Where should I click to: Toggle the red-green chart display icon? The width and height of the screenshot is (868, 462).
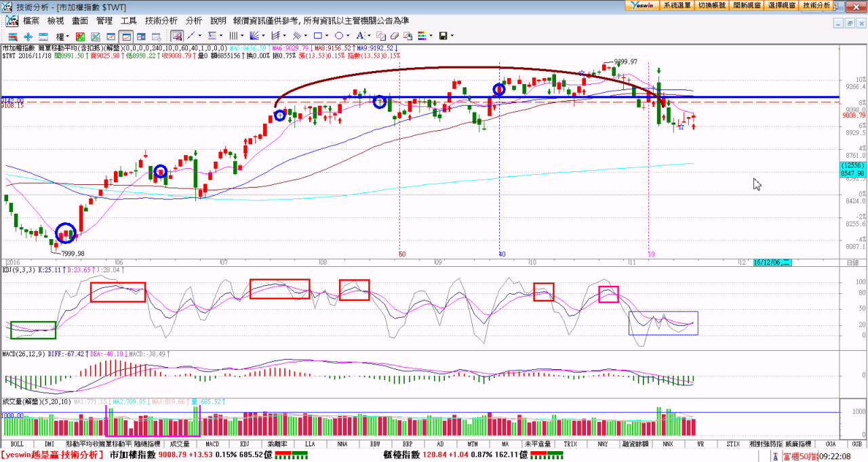(x=80, y=36)
